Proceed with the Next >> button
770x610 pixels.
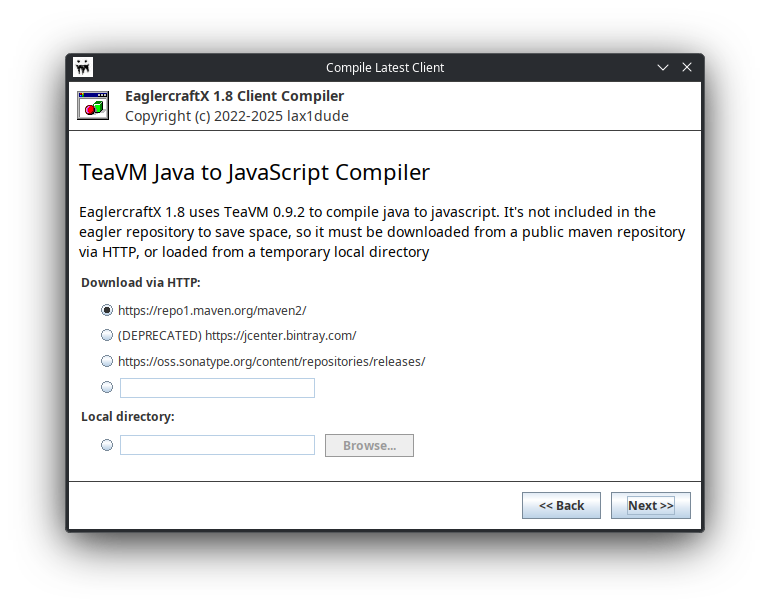[x=651, y=505]
